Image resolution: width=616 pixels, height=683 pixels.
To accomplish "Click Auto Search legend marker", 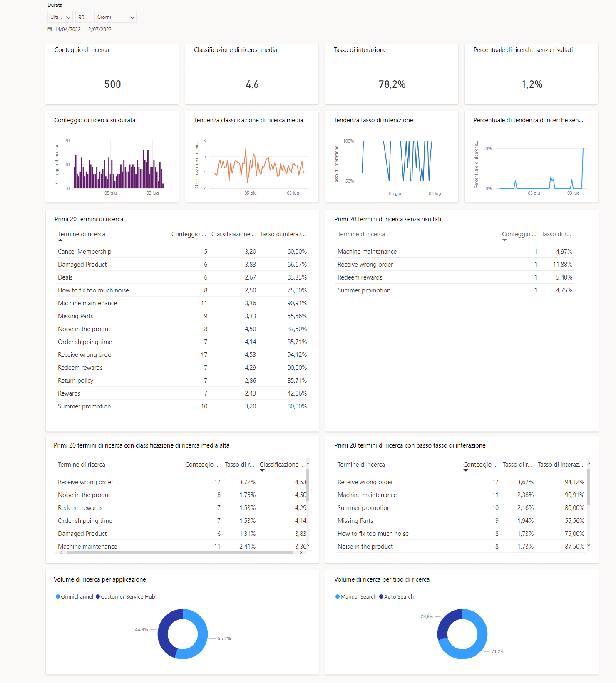I will coord(381,596).
